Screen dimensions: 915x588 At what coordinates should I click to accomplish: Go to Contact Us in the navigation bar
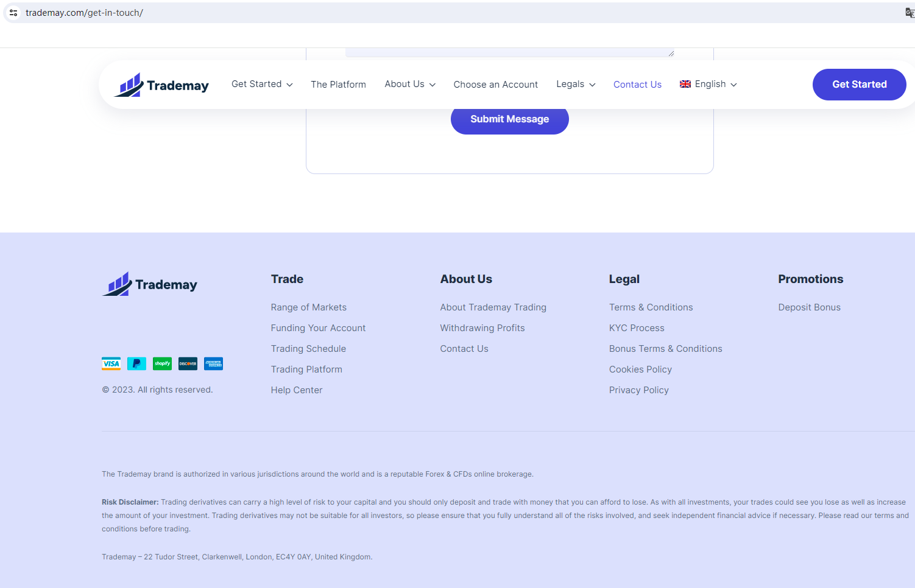coord(637,85)
